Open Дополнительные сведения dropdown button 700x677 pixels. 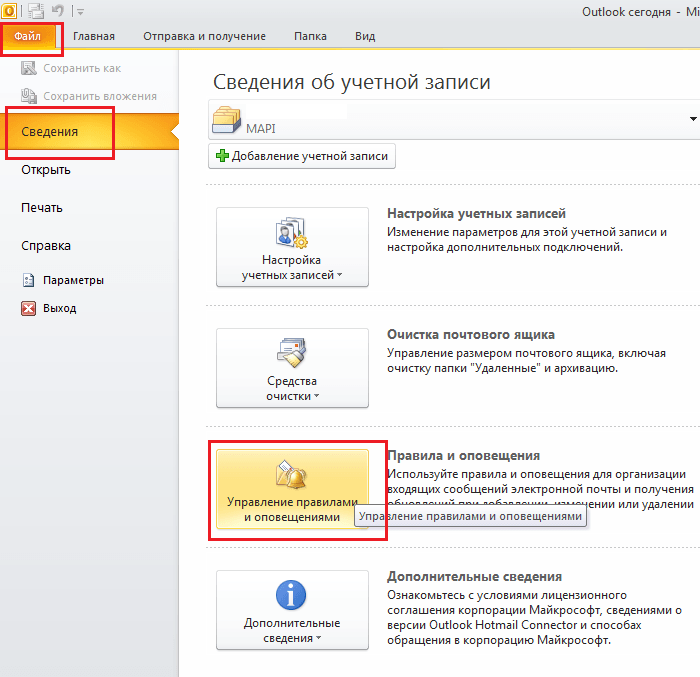pos(292,610)
